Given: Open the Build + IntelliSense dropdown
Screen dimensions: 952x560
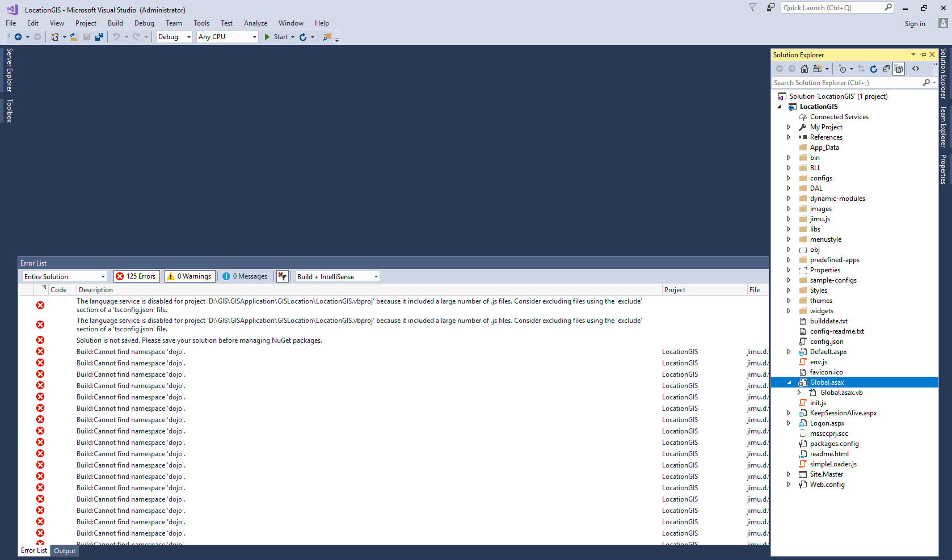Looking at the screenshot, I should 337,276.
